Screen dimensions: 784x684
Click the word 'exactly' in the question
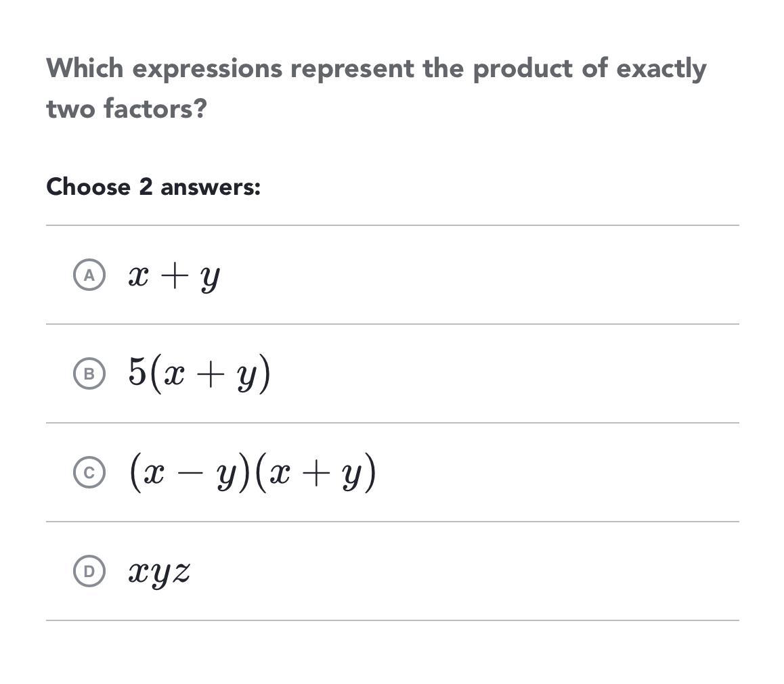(661, 68)
